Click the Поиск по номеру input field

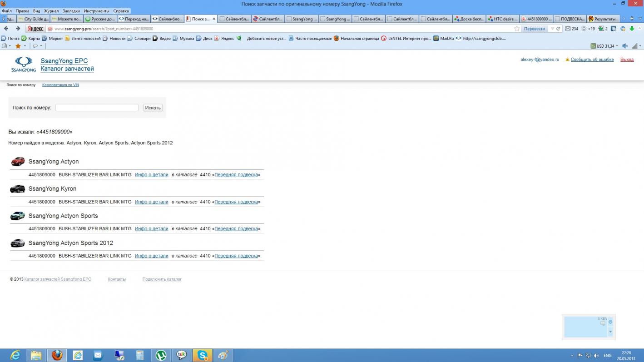pyautogui.click(x=97, y=108)
